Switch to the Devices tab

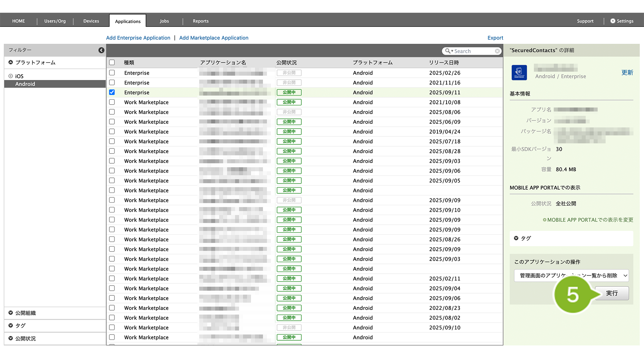pyautogui.click(x=91, y=21)
